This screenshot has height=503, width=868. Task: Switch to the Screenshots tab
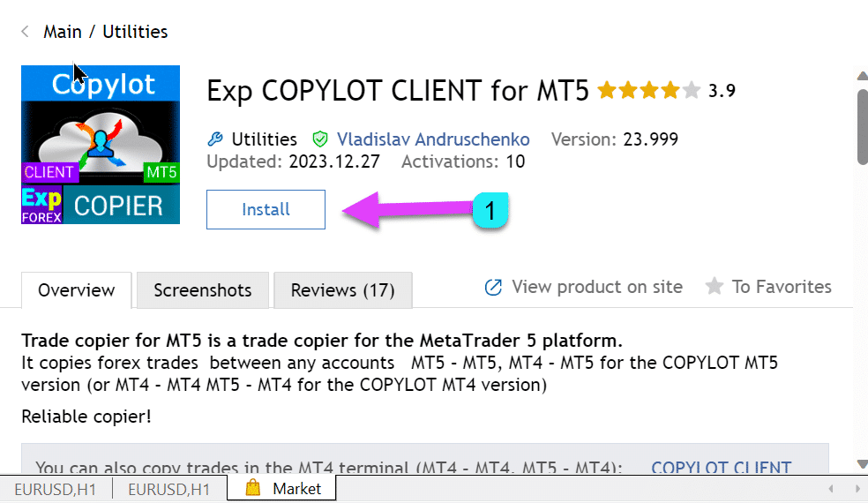[202, 290]
